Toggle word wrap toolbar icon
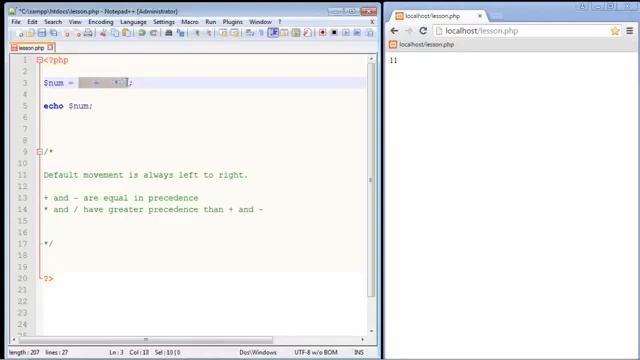The height and width of the screenshot is (360, 640). click(250, 33)
